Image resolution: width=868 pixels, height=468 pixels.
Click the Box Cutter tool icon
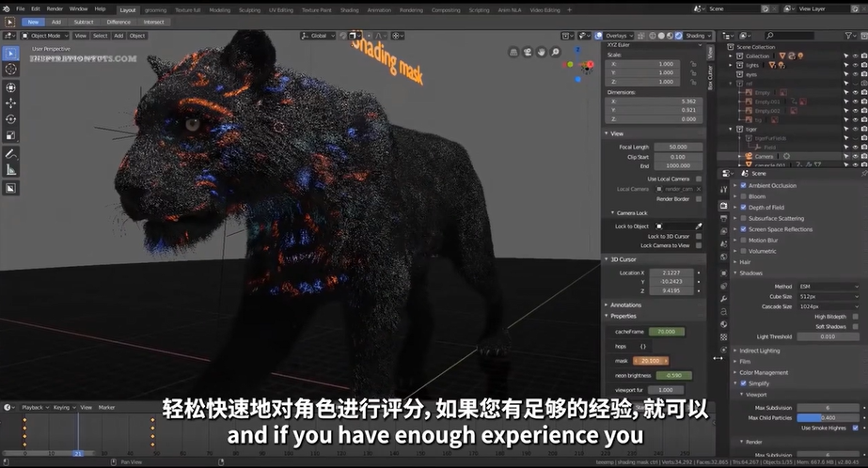tap(10, 188)
